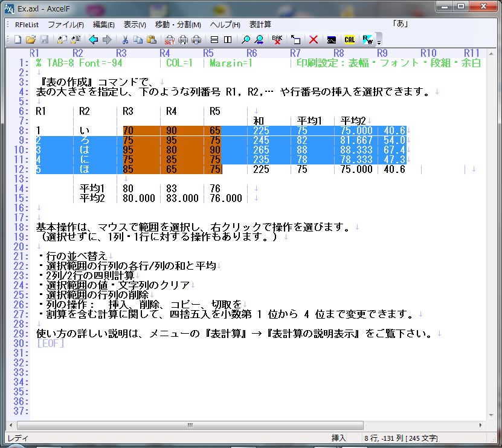Click the yellow CAL calculation icon
This screenshot has width=502, height=448.
pyautogui.click(x=349, y=40)
